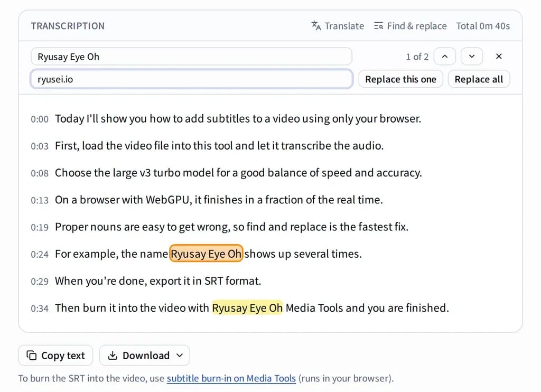The height and width of the screenshot is (392, 541).
Task: Click the line starting 'Today I'll show you'
Action: (238, 119)
